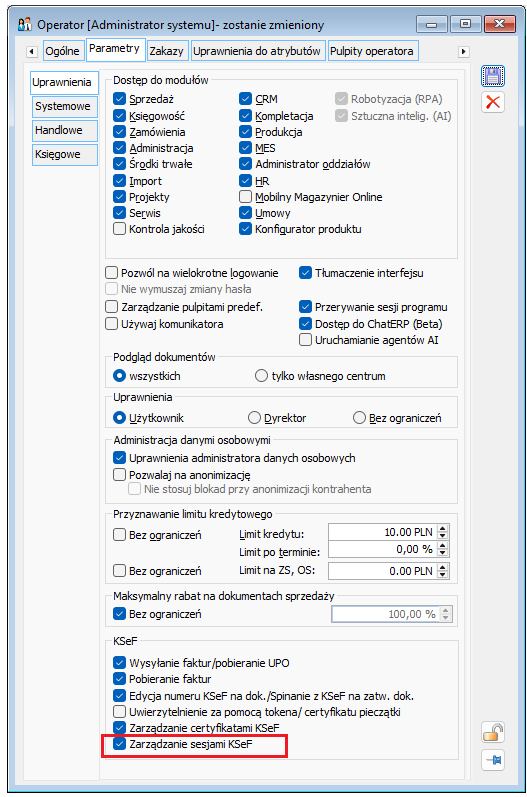This screenshot has height=797, width=527.
Task: Enable Pozwalaj na anonimizację
Action: [x=119, y=475]
